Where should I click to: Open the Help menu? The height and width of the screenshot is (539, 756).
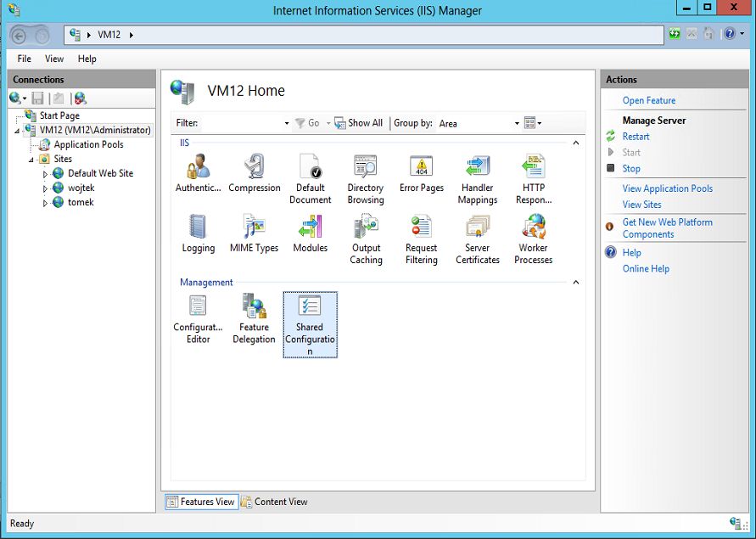click(x=87, y=59)
